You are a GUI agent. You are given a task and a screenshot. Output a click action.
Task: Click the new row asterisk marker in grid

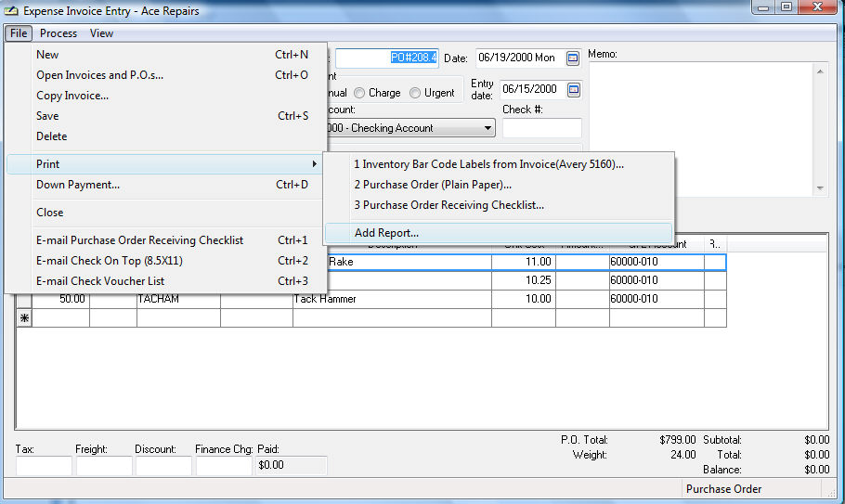click(24, 318)
